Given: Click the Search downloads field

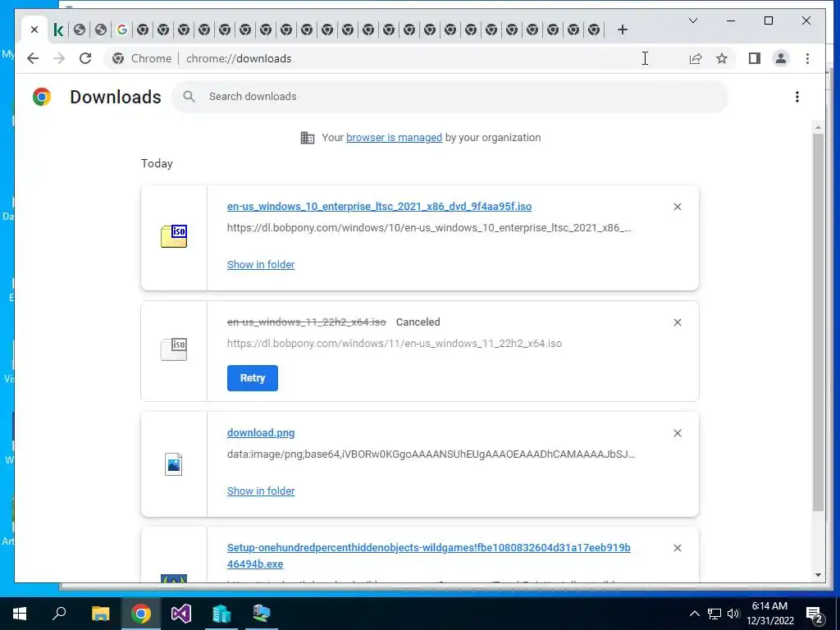Looking at the screenshot, I should pos(450,97).
